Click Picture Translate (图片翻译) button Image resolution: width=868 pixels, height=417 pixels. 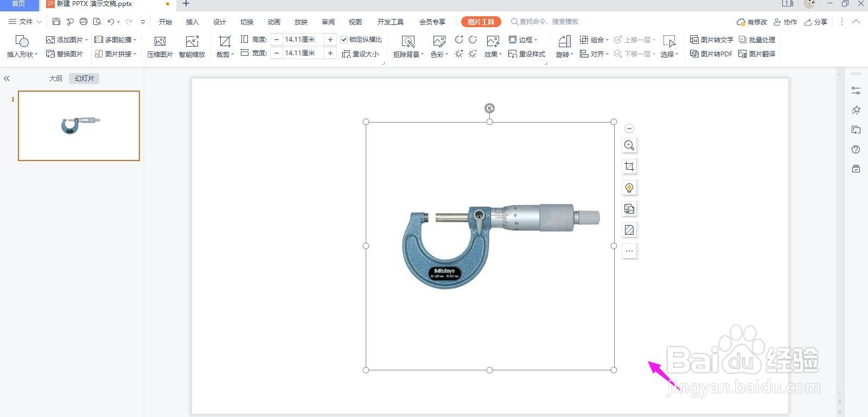coord(757,54)
